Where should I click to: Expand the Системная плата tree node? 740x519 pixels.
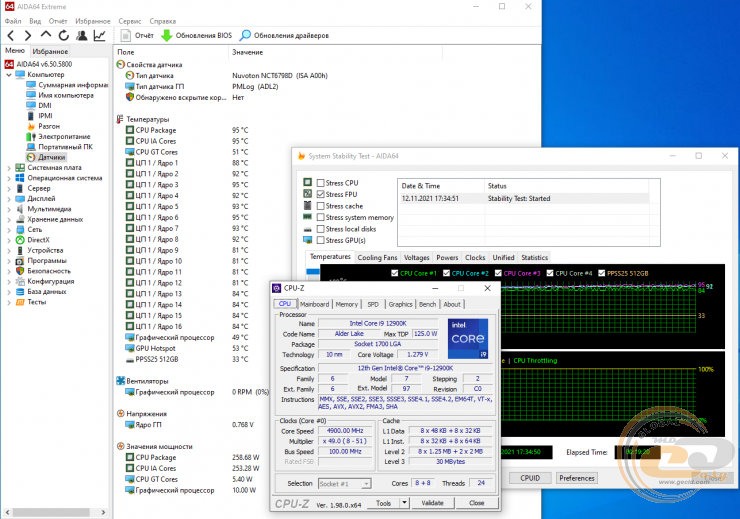(8, 167)
